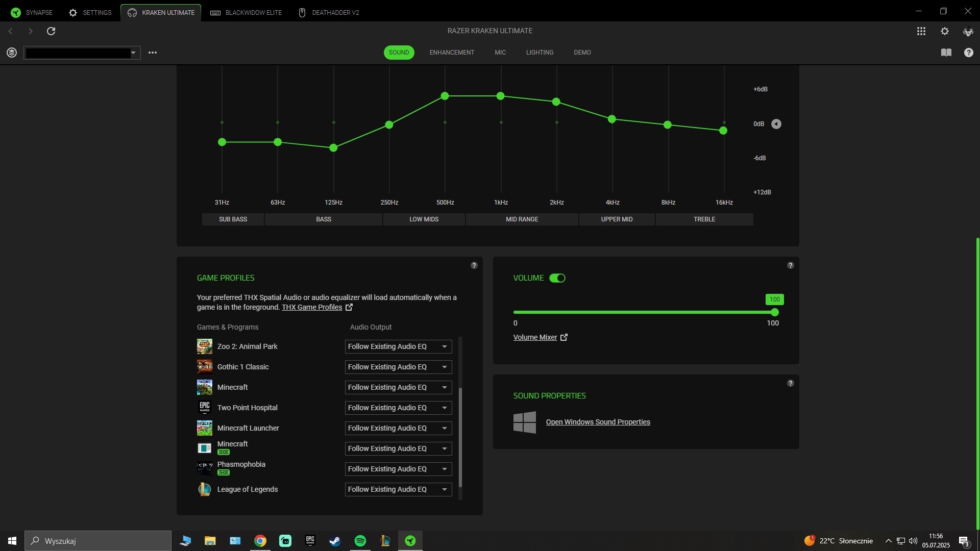Open the Enhancement section

(452, 53)
